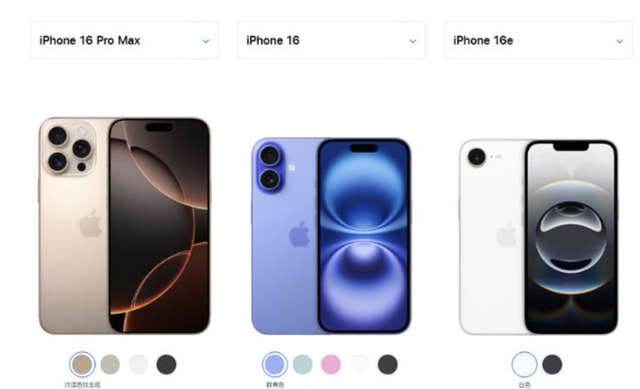
Task: Expand the iPhone 16 model selector
Action: point(331,40)
